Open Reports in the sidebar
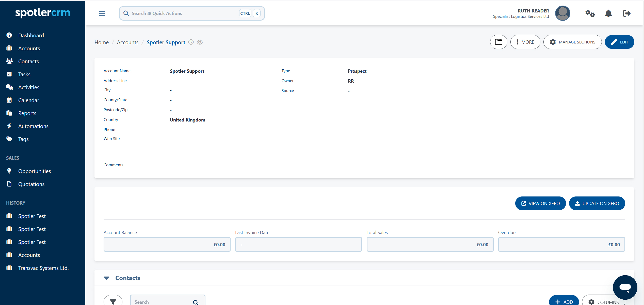The width and height of the screenshot is (644, 305). click(27, 113)
